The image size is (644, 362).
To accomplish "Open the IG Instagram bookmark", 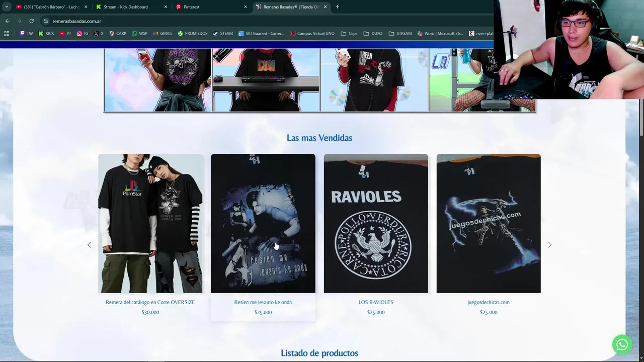I will 83,34.
